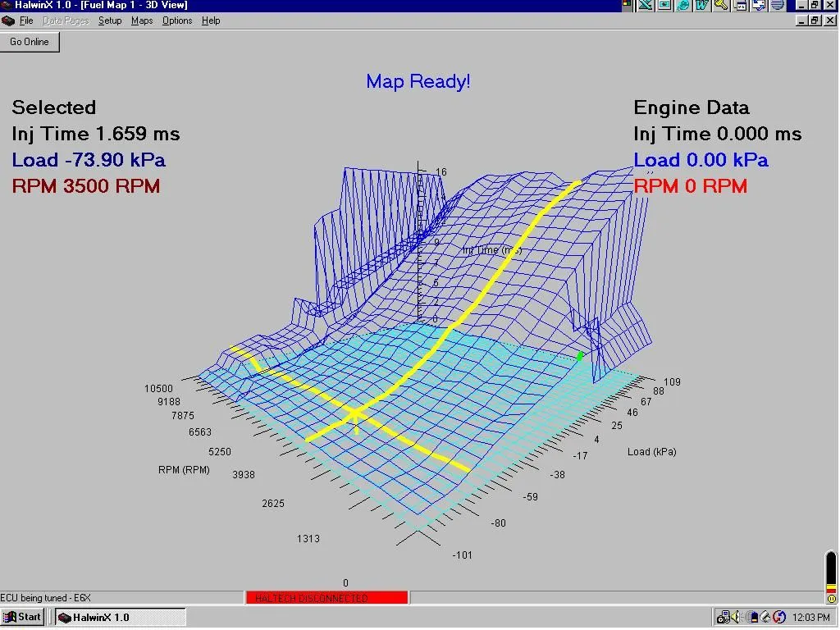
Task: Check the battery status icon in the tray
Action: pyautogui.click(x=753, y=616)
